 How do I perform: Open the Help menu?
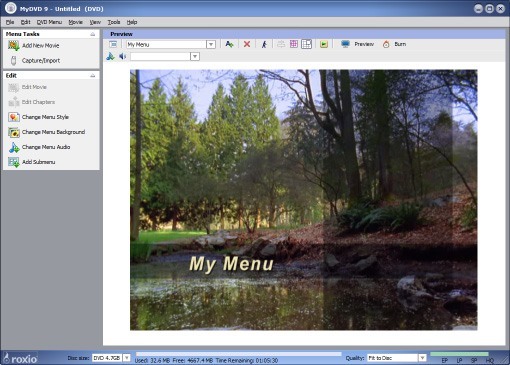point(132,22)
